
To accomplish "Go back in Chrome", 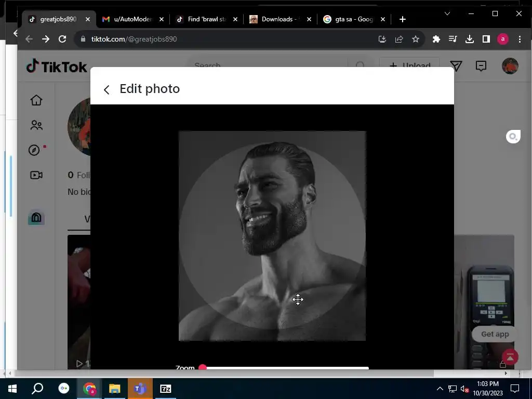I will 29,39.
